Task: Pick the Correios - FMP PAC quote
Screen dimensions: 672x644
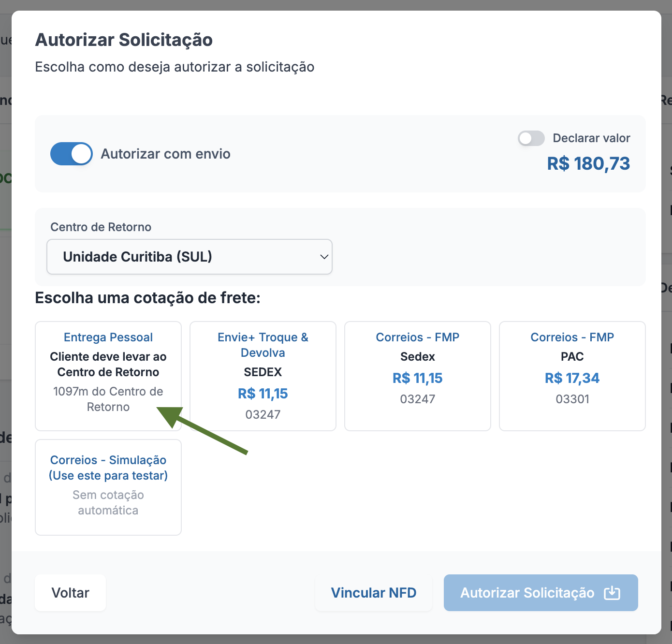Action: [x=572, y=376]
